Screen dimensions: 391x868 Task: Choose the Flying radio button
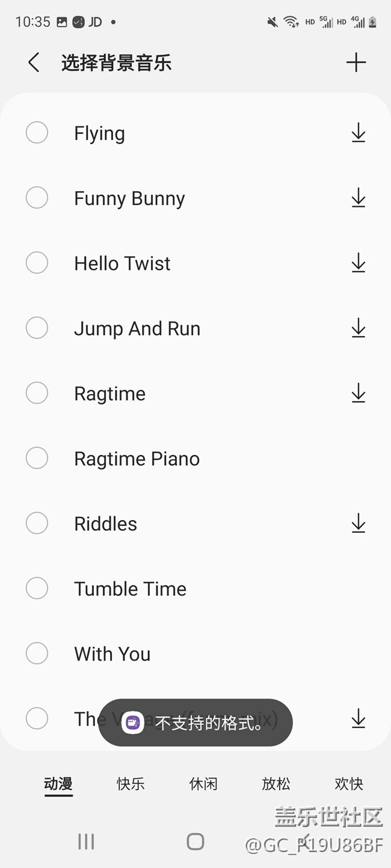pos(37,133)
